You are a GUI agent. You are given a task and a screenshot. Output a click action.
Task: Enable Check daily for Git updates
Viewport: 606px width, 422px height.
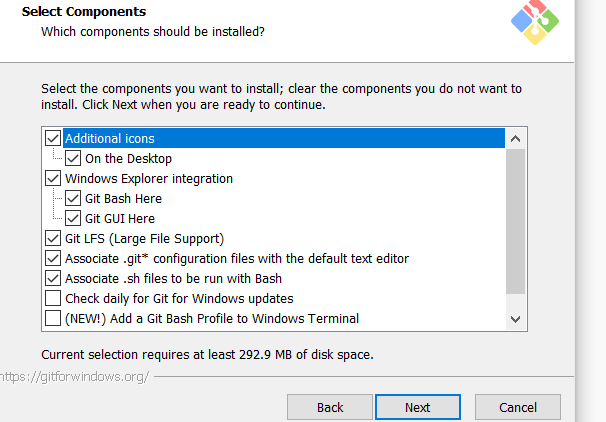[53, 298]
